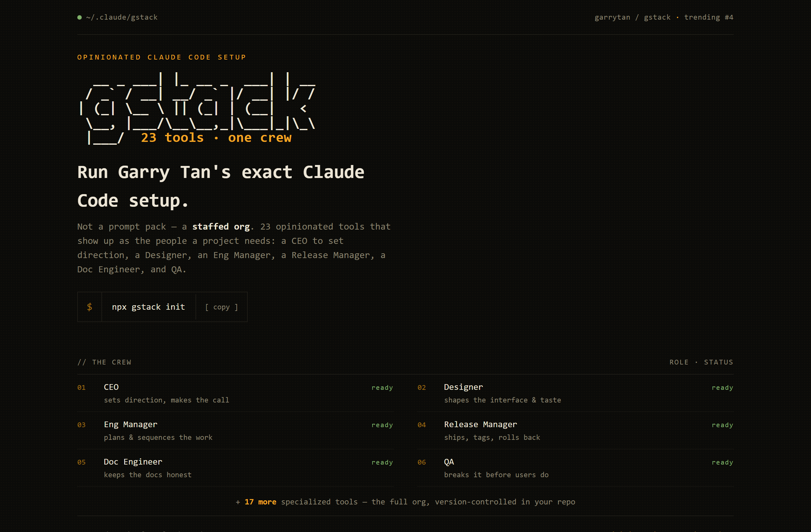Click 'keeps the docs honest' description

(x=148, y=475)
